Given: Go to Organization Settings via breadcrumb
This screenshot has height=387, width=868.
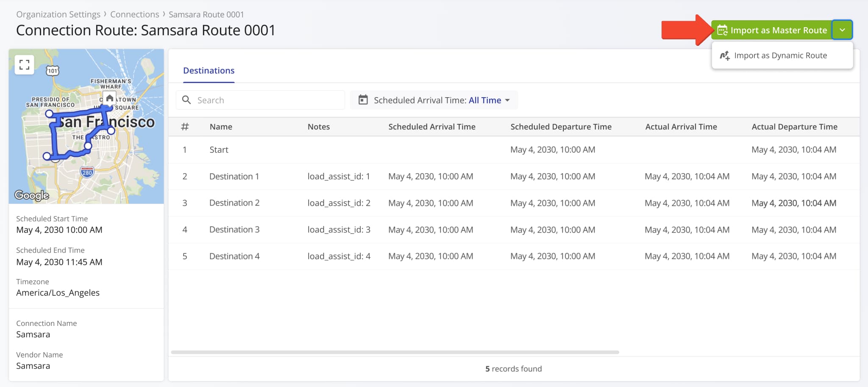Looking at the screenshot, I should (x=58, y=14).
